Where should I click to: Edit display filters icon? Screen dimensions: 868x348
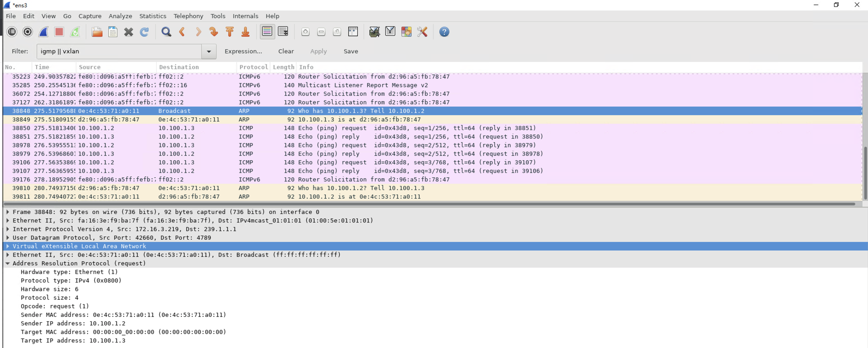tap(390, 32)
